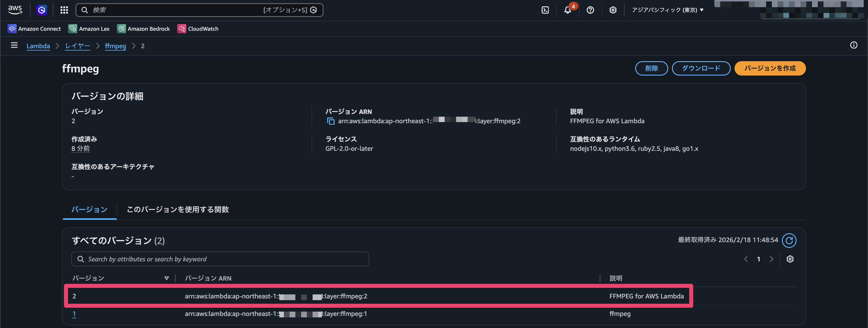Click the バージョンを作成 button
868x328 pixels.
coord(770,68)
